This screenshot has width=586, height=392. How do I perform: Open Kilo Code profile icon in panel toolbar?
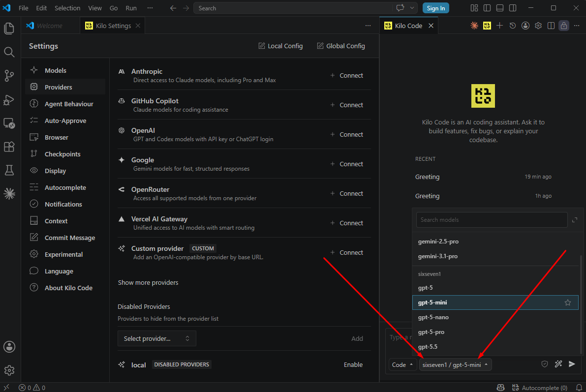tap(525, 26)
